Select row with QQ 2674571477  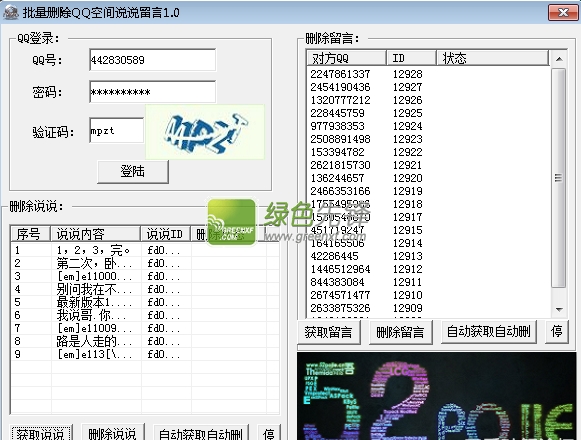428,295
